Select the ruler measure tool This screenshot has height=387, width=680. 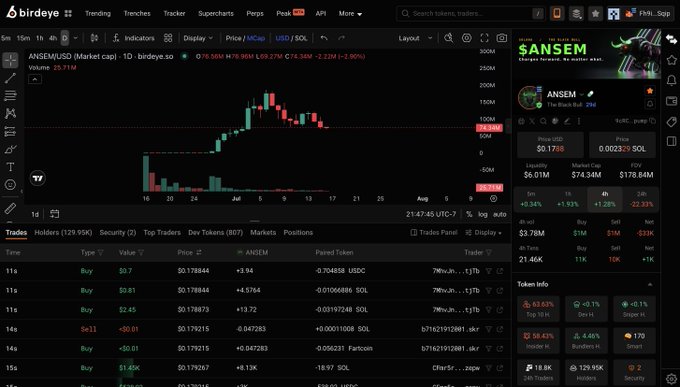click(10, 209)
